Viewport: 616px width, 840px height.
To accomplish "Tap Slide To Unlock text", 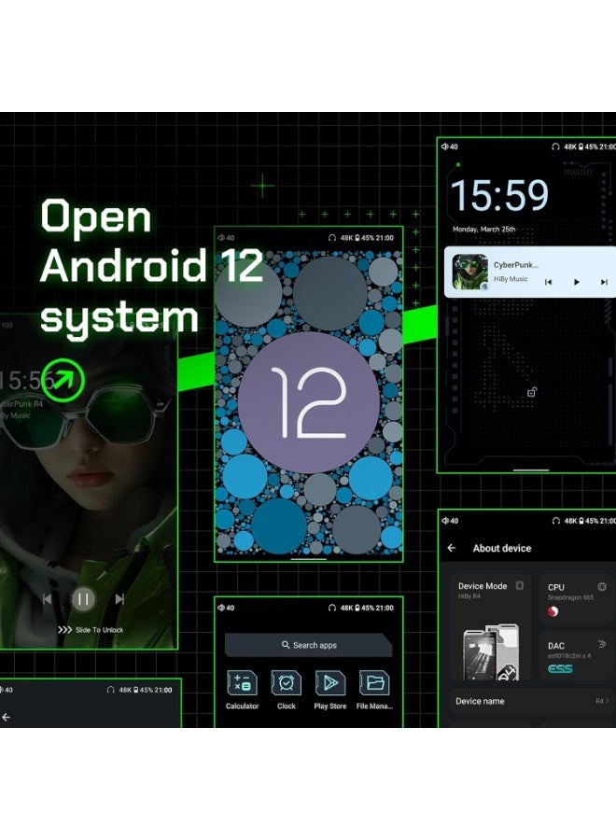I will tap(99, 629).
